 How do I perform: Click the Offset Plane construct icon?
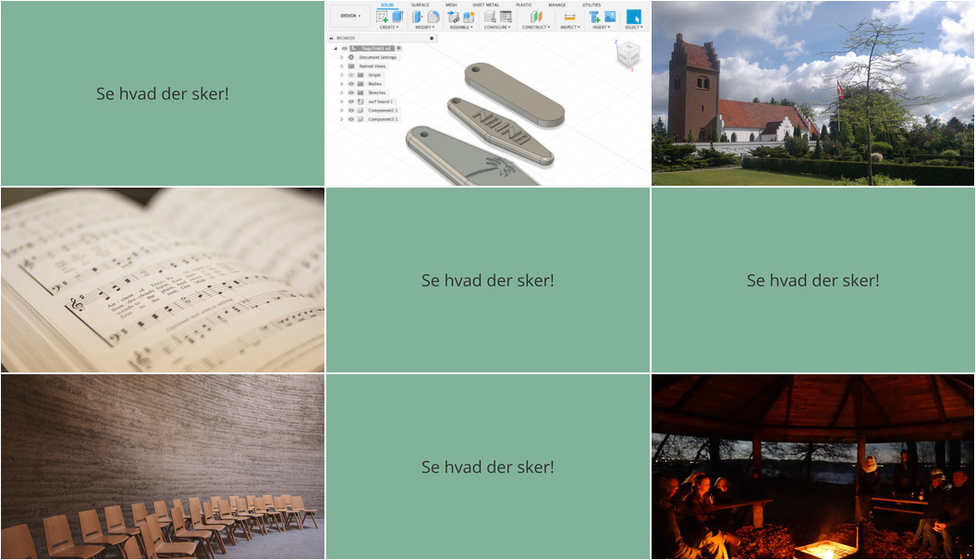pyautogui.click(x=535, y=17)
